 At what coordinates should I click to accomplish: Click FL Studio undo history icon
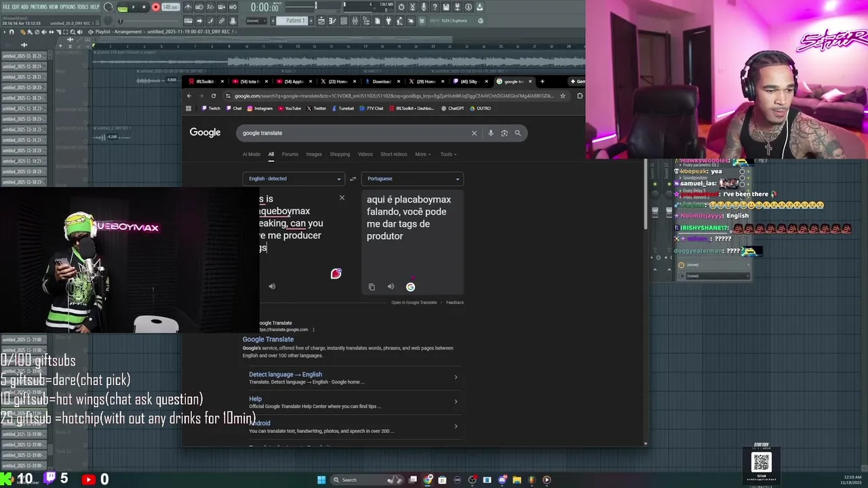(401, 7)
